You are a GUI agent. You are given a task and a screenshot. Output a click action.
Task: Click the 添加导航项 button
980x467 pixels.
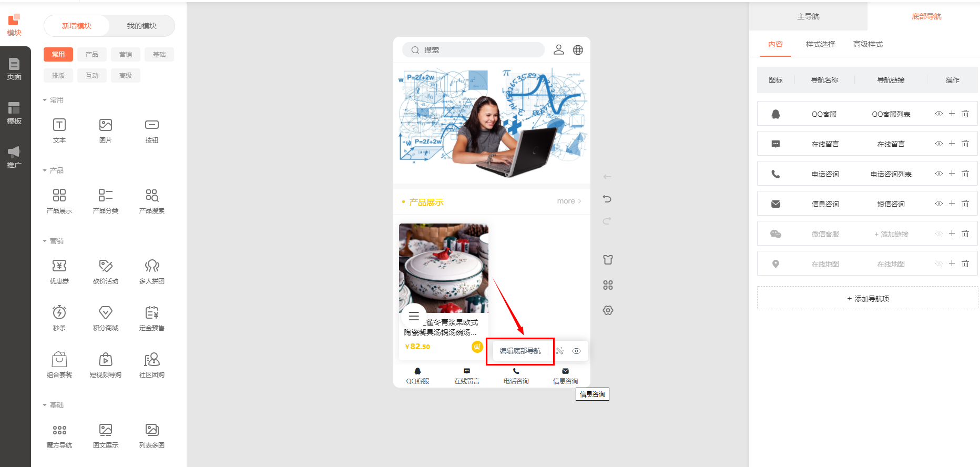click(x=867, y=298)
